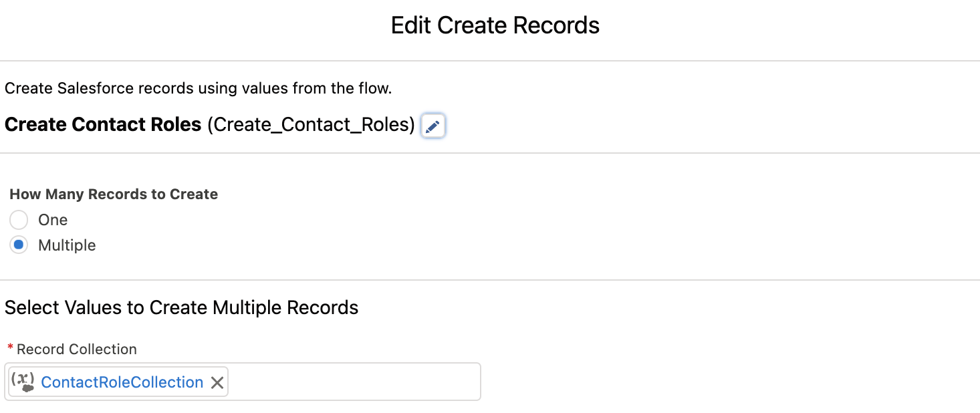Remove ContactRoleCollection using its X icon
Image resolution: width=980 pixels, height=413 pixels.
click(217, 382)
